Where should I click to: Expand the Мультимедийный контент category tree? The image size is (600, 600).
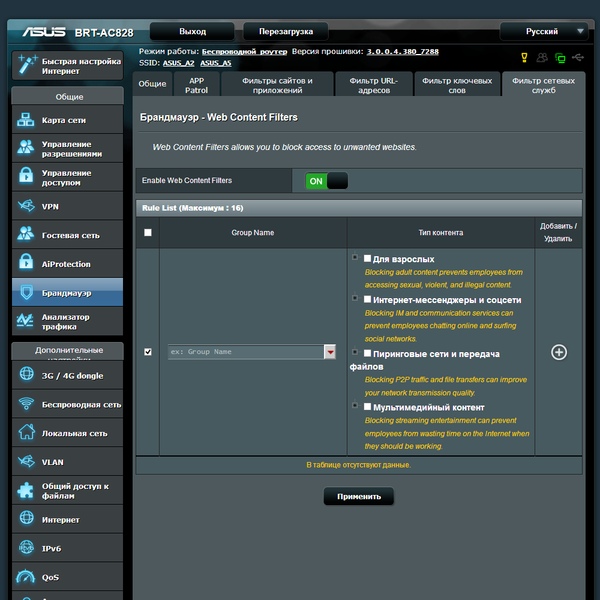(355, 405)
